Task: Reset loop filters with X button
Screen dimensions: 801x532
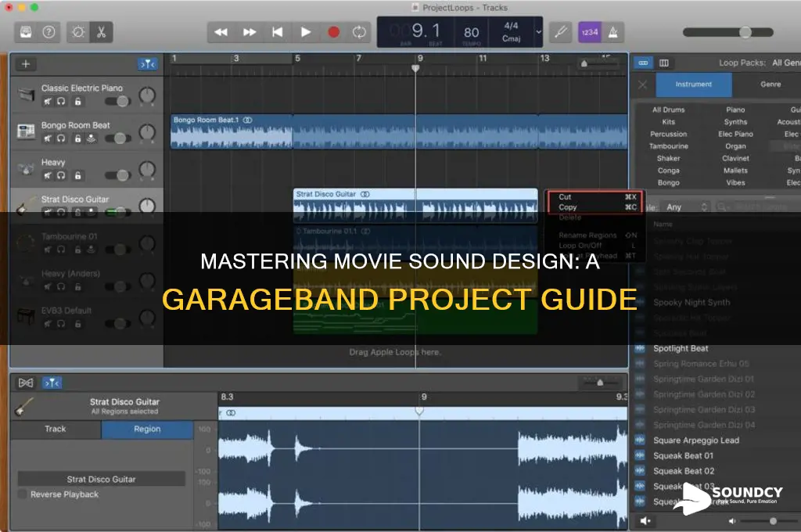Action: tap(643, 84)
